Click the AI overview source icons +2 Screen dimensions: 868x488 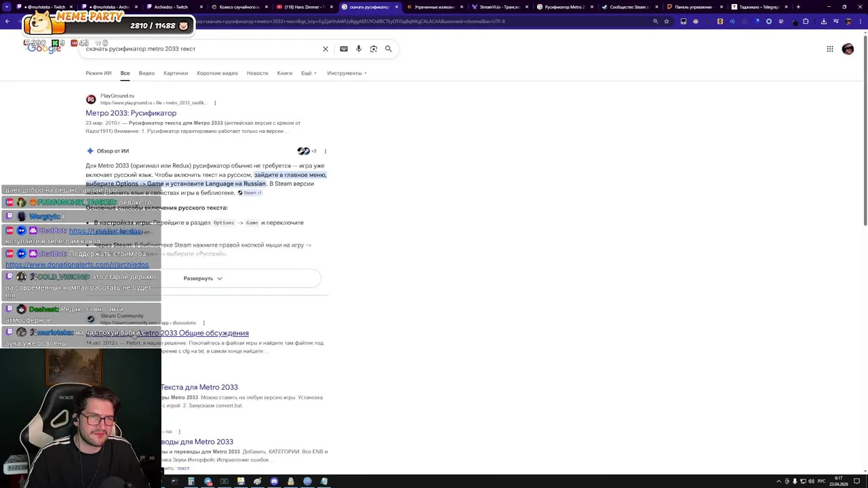307,151
